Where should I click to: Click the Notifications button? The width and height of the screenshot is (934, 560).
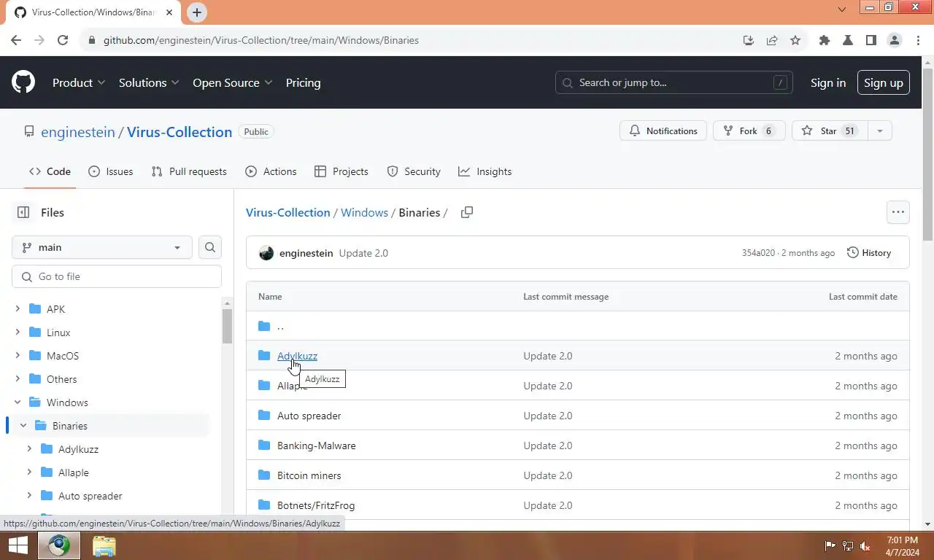pos(663,131)
